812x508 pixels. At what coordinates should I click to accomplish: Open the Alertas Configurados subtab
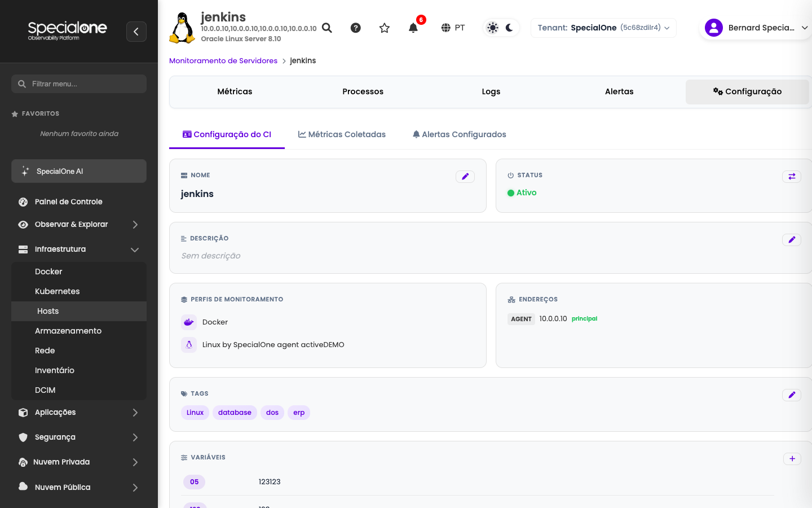pyautogui.click(x=459, y=134)
